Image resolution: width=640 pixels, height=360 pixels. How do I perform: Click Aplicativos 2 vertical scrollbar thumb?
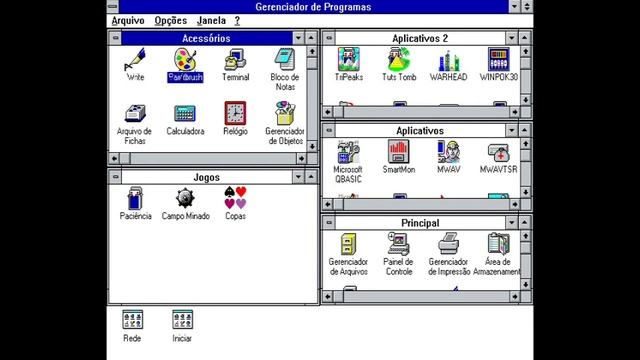tap(526, 63)
